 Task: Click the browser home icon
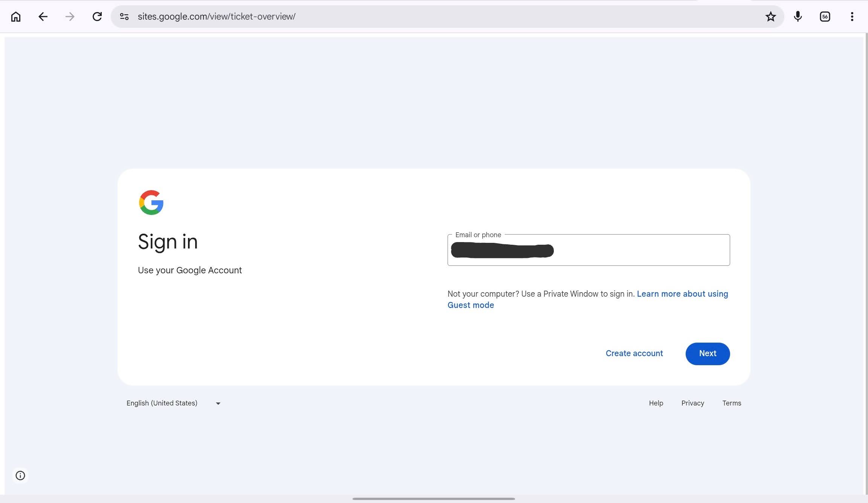16,17
